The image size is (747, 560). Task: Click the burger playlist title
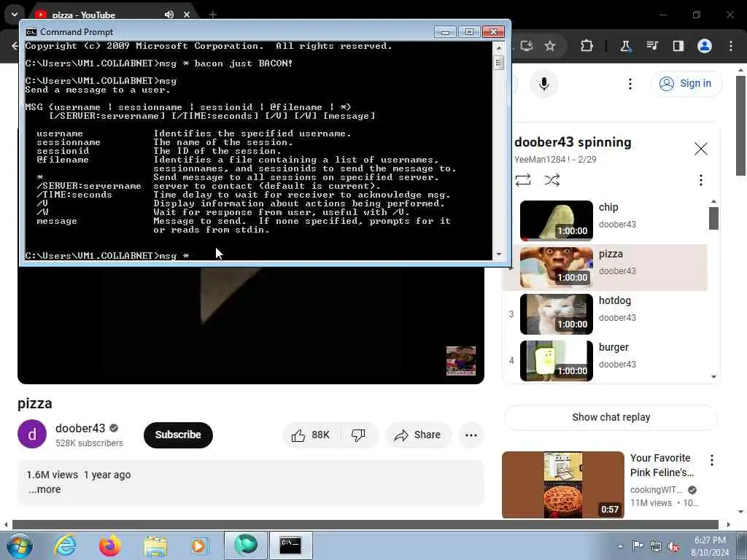[614, 347]
